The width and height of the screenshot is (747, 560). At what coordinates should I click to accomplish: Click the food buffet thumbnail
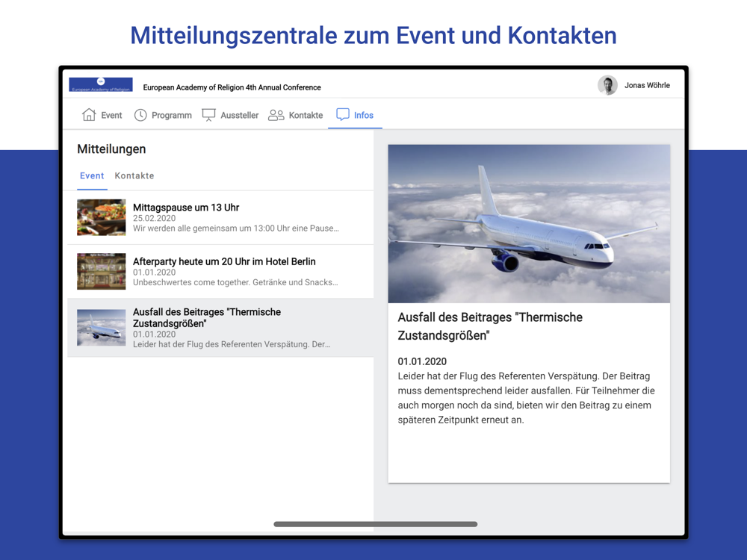102,217
